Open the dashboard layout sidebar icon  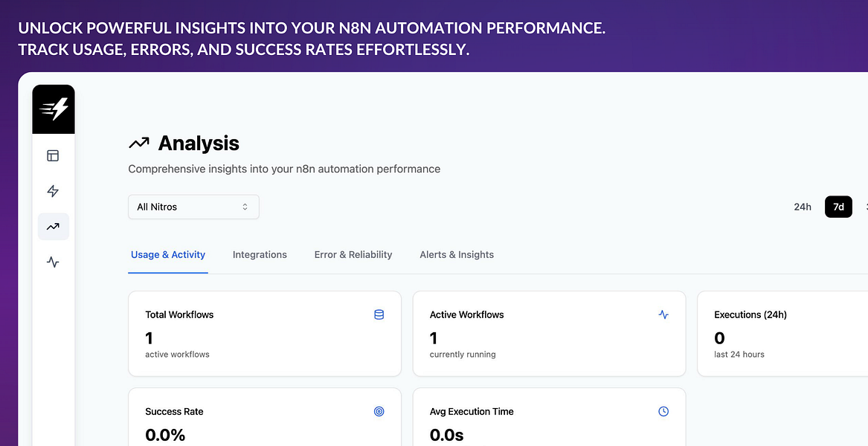[53, 155]
